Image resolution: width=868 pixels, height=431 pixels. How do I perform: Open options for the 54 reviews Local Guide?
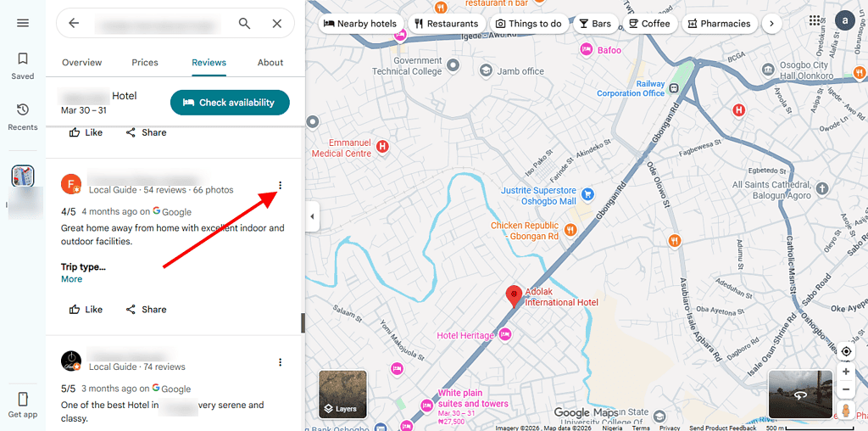point(280,186)
